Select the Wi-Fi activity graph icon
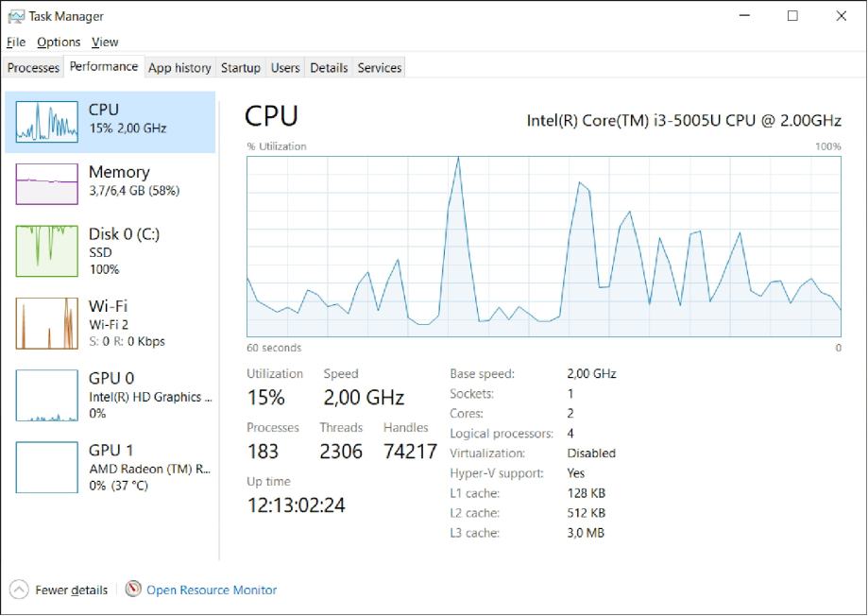This screenshot has width=868, height=616. click(x=47, y=323)
